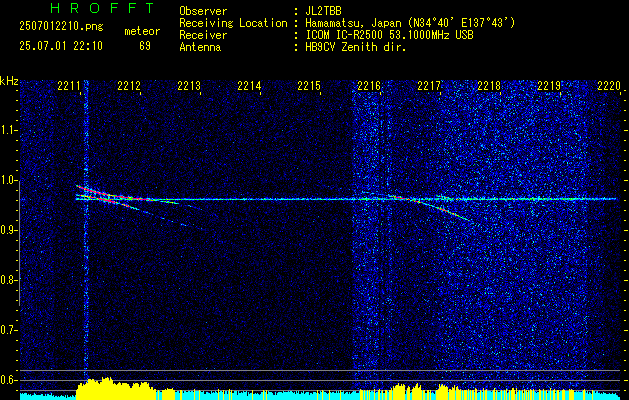Click the date stamp 25.07.01 22:10

(61, 46)
